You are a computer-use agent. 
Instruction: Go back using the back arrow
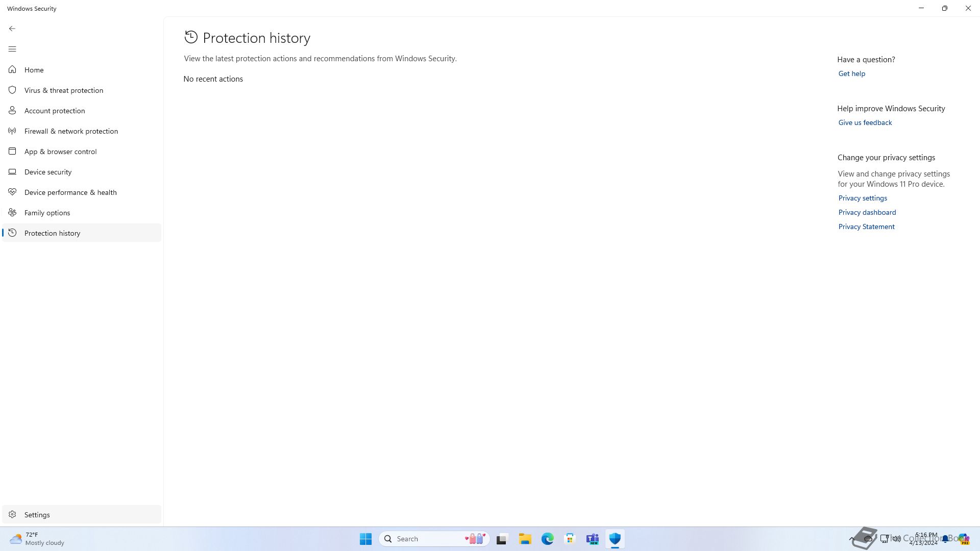[12, 29]
